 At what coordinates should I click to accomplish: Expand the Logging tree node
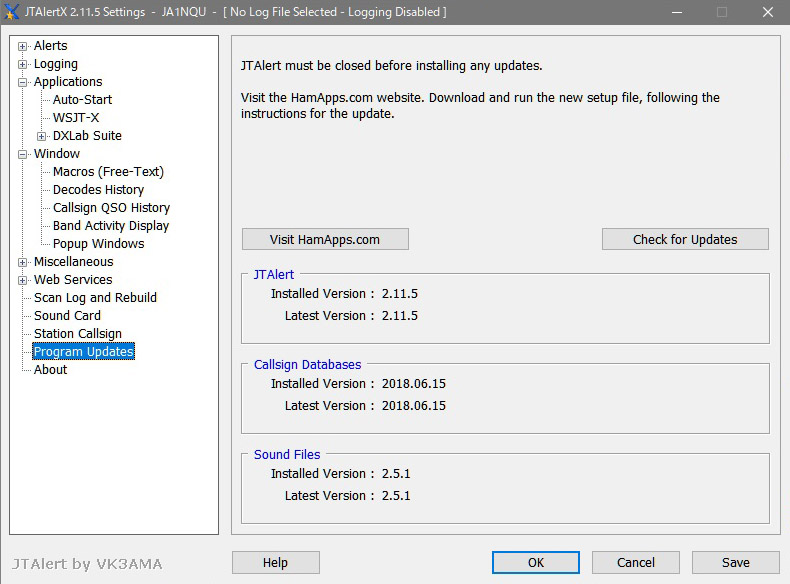[23, 64]
